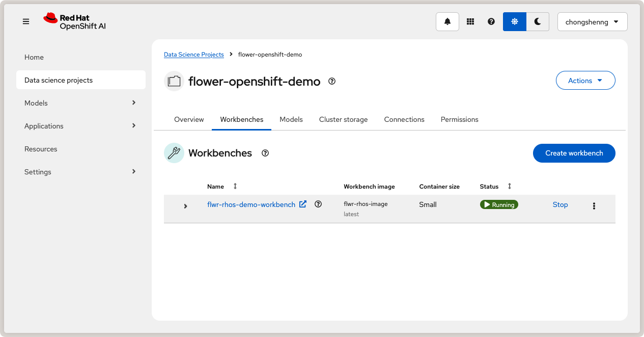Open kebab menu for the workbench row

(594, 206)
